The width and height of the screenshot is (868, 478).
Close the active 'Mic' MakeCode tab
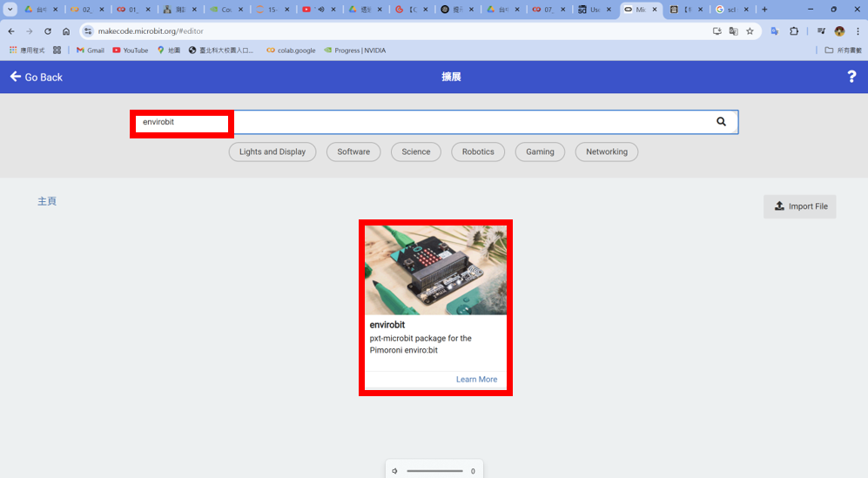coord(655,10)
